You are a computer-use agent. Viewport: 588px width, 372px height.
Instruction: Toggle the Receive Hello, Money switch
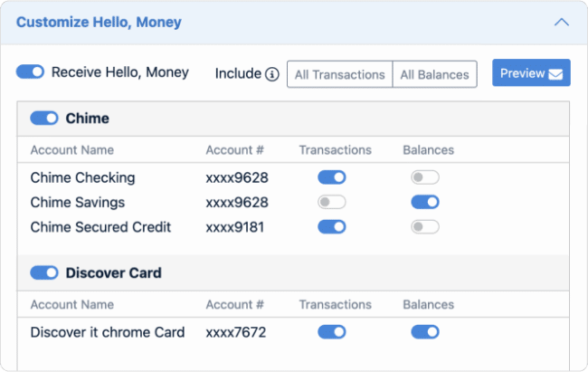click(x=30, y=72)
